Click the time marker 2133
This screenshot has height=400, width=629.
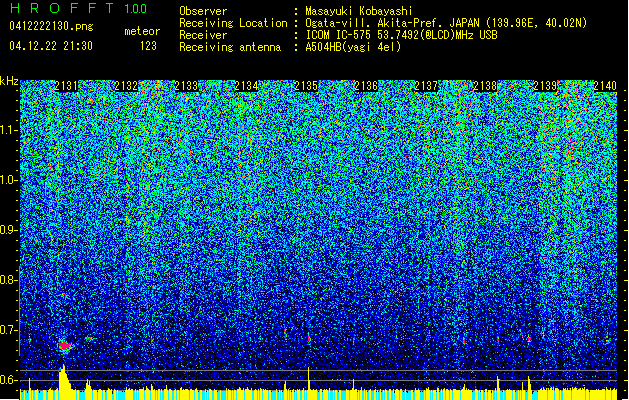tap(187, 86)
